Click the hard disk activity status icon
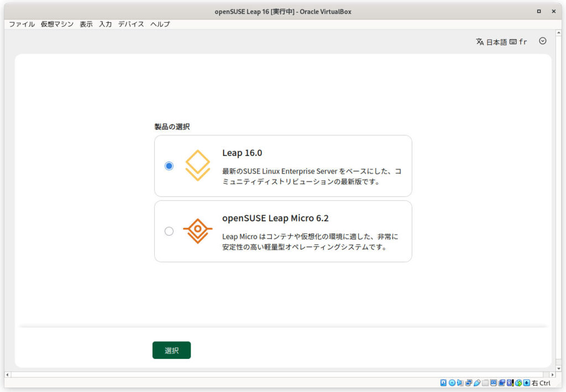Viewport: 566px width, 392px height. pyautogui.click(x=443, y=383)
